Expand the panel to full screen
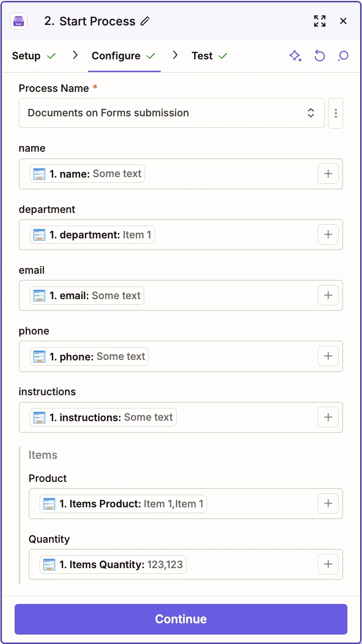362x644 pixels. tap(320, 21)
